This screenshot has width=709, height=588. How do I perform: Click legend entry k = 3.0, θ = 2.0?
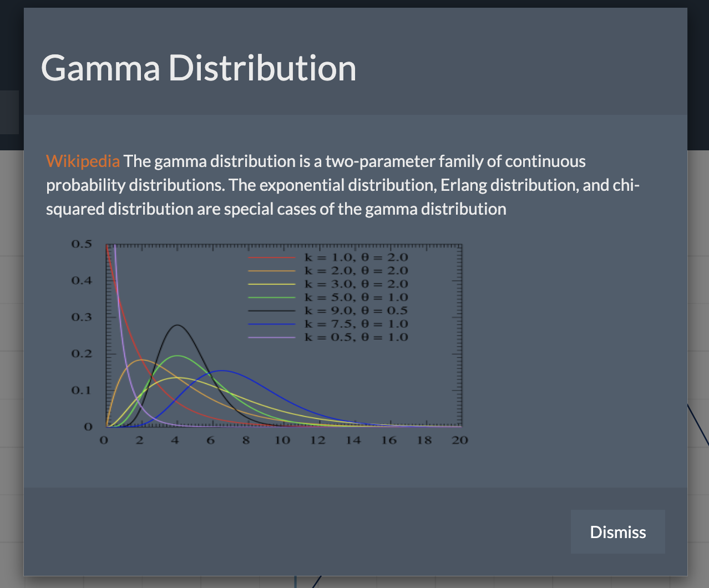[x=328, y=284]
